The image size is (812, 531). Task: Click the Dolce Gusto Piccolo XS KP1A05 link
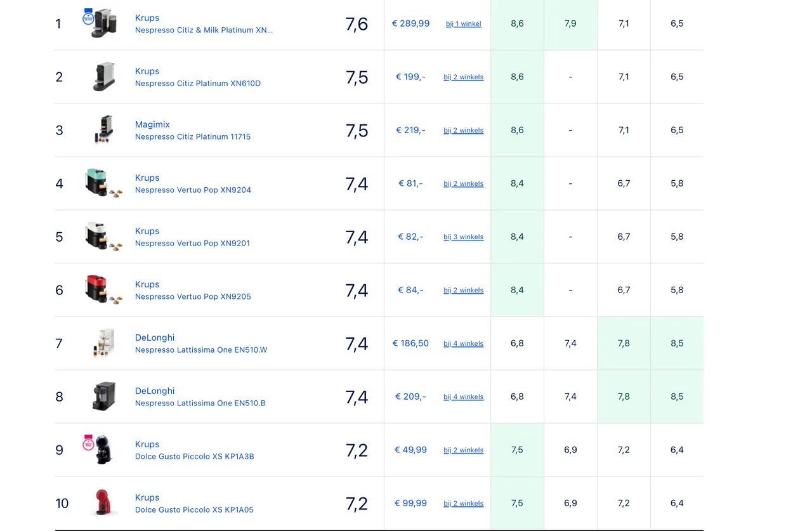(194, 509)
